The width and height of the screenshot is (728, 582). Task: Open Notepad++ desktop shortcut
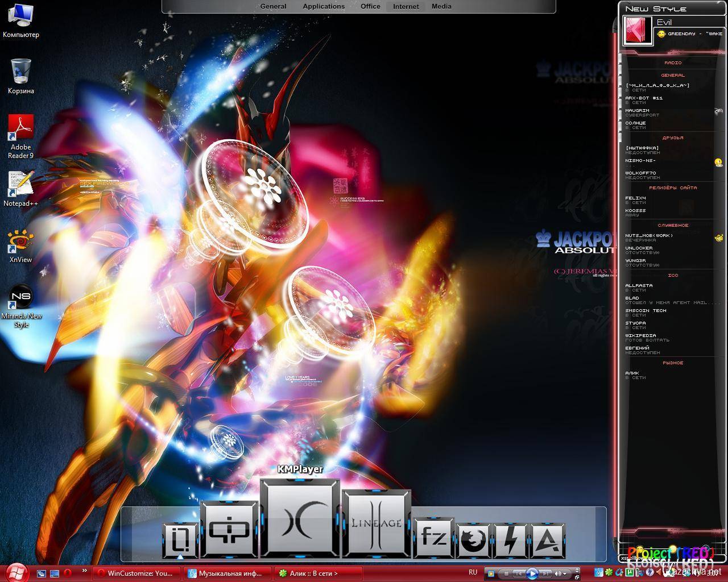point(21,190)
